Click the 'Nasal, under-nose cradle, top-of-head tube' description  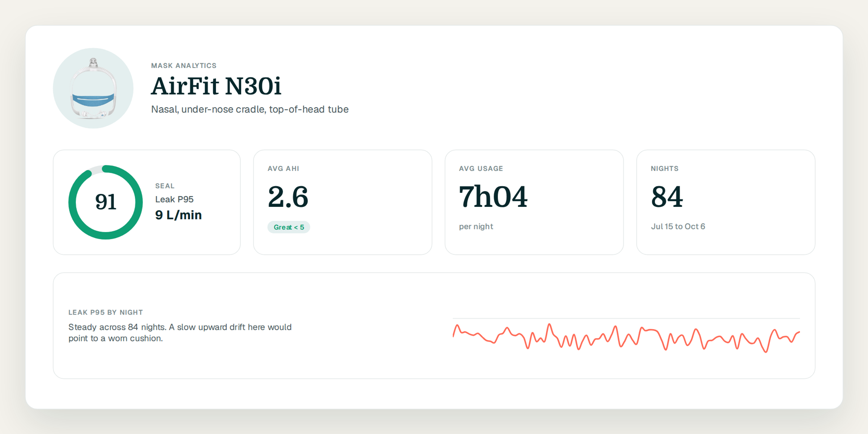(250, 109)
